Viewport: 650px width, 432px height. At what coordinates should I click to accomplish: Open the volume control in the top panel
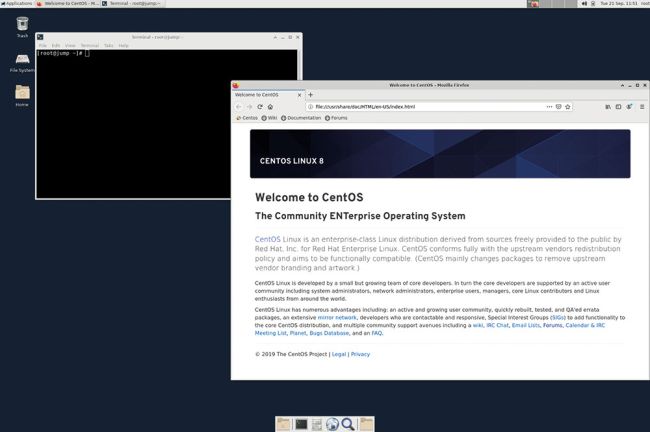coord(584,3)
